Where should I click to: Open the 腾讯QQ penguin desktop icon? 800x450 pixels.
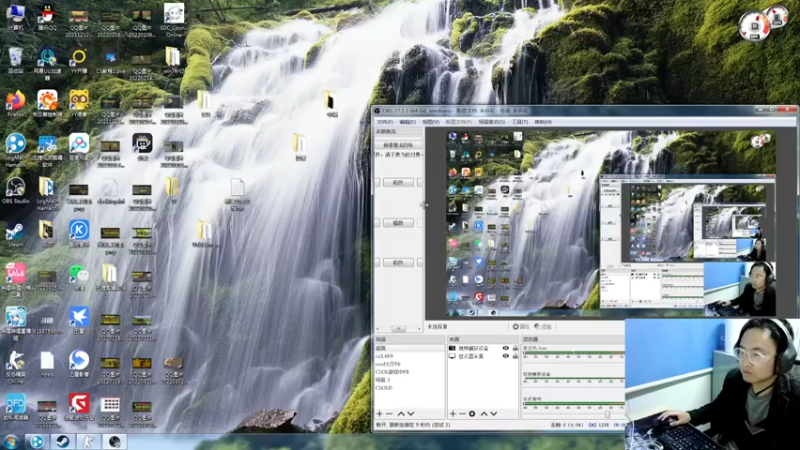point(47,18)
